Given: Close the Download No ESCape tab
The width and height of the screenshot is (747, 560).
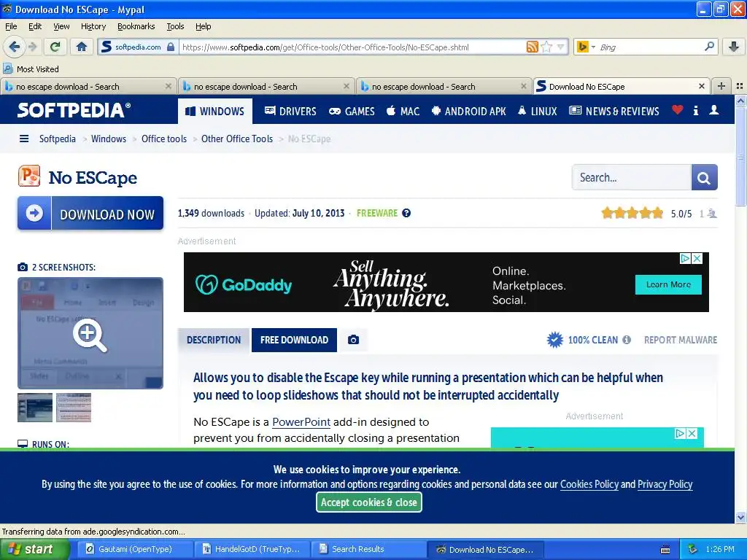Looking at the screenshot, I should [701, 86].
